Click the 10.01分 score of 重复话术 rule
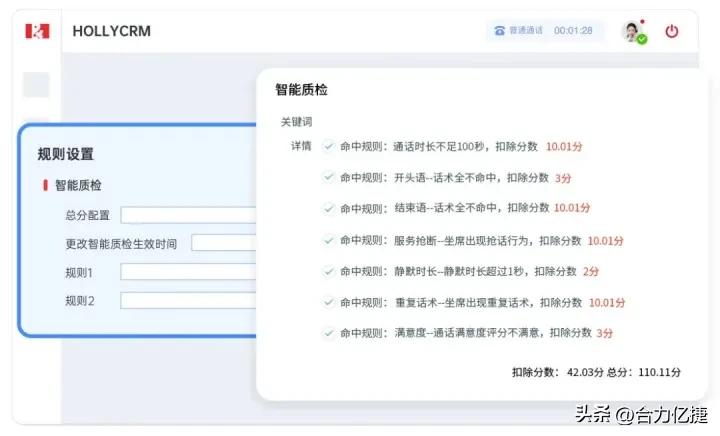 607,302
